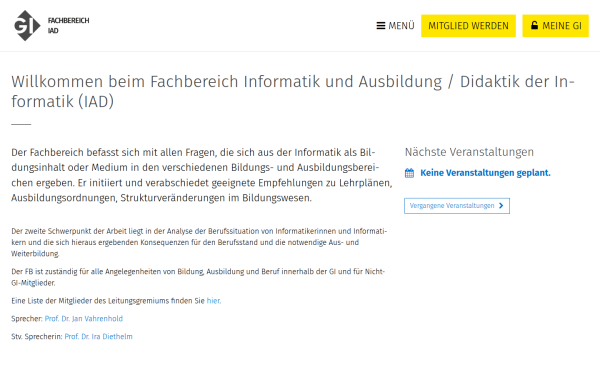
Task: Open the MENÜ navigation
Action: pyautogui.click(x=395, y=26)
